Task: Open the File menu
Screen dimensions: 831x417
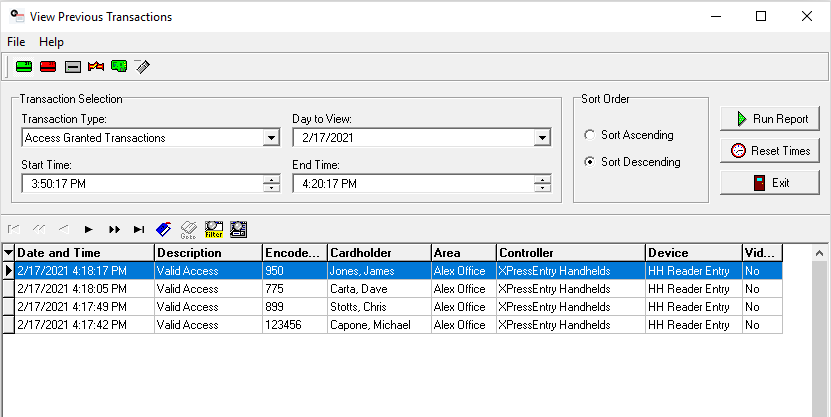Action: tap(16, 42)
